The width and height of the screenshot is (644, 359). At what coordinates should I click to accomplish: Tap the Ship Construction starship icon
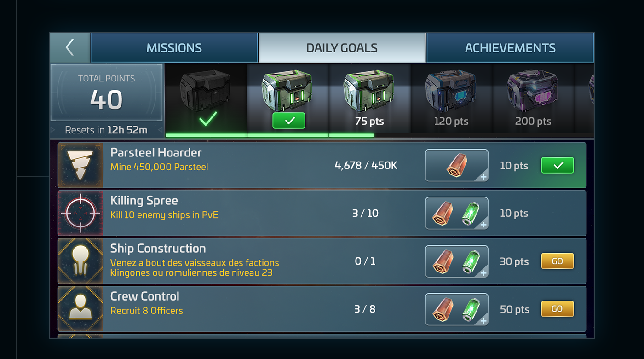(80, 261)
